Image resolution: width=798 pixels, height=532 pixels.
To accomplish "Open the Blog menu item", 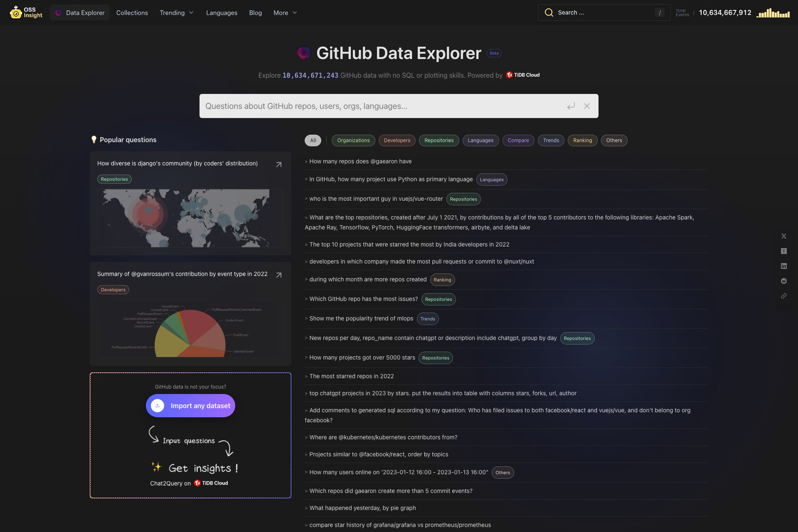I will (x=255, y=12).
